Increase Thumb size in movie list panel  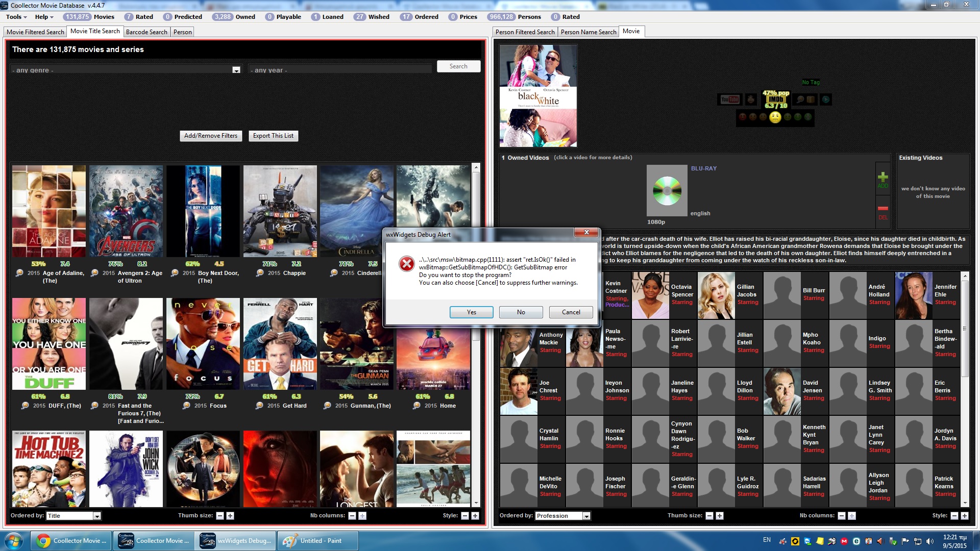[x=230, y=516]
